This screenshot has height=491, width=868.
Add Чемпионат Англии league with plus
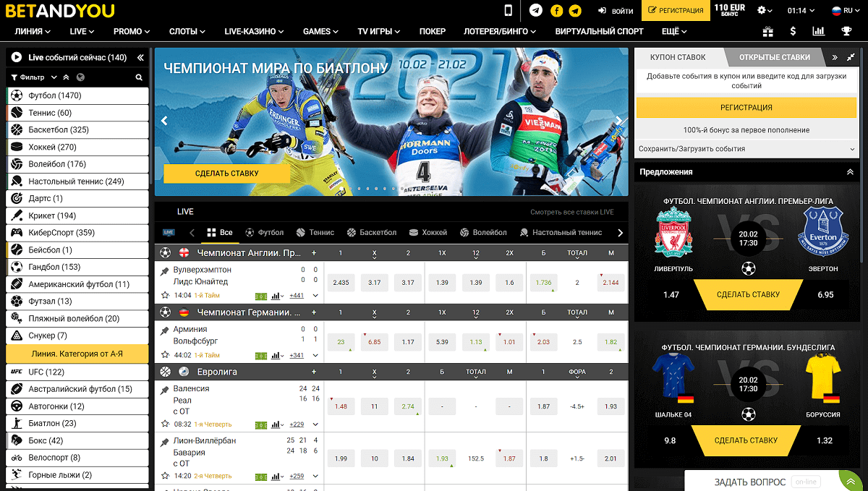click(x=313, y=253)
